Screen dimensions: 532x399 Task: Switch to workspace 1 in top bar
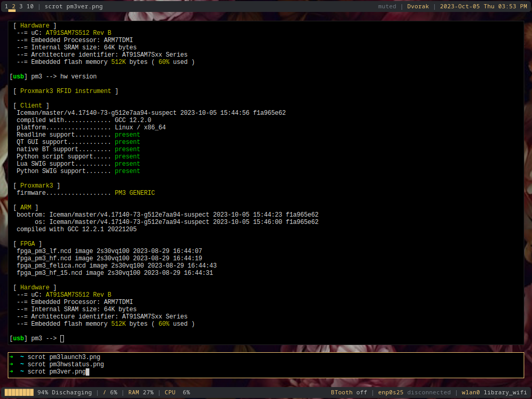click(x=6, y=6)
